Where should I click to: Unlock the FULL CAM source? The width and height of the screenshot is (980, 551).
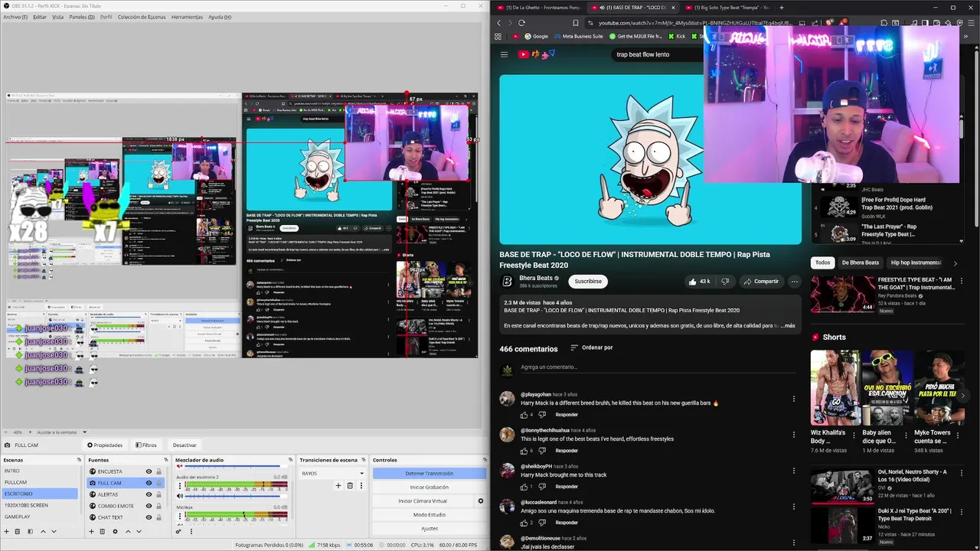coord(158,483)
